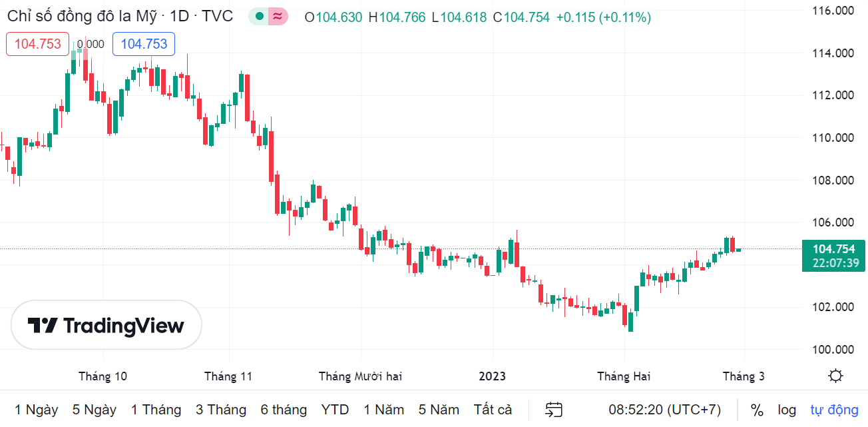Show the 1 Năm range
The width and height of the screenshot is (868, 427).
point(383,409)
